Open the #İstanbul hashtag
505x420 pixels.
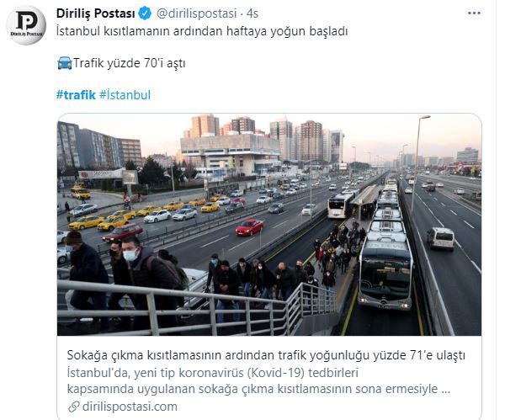tap(125, 95)
